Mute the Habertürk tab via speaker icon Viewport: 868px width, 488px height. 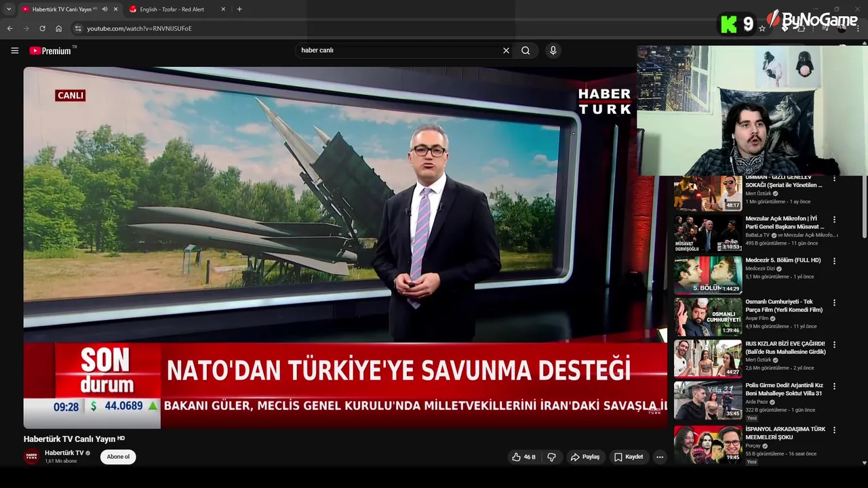pyautogui.click(x=104, y=9)
